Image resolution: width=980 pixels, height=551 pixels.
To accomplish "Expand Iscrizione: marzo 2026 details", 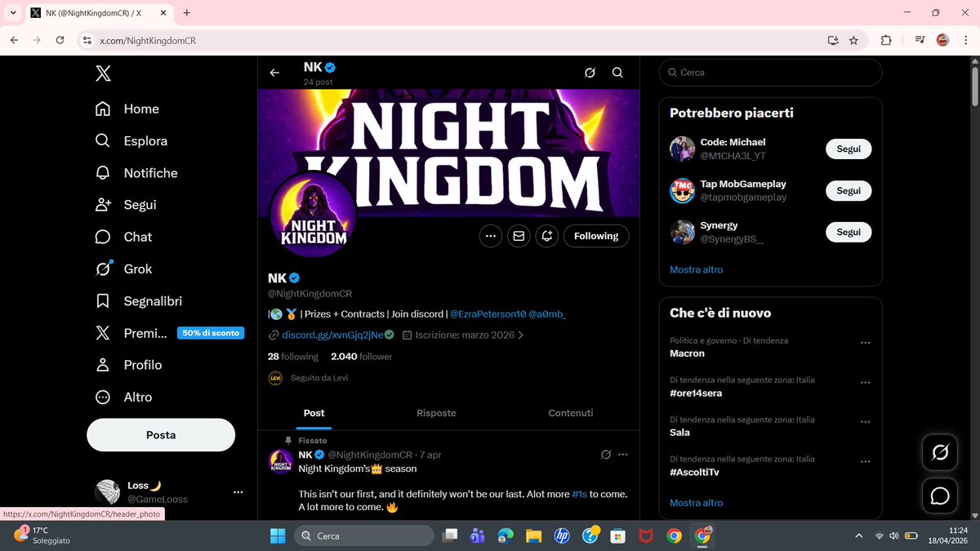I will point(463,335).
